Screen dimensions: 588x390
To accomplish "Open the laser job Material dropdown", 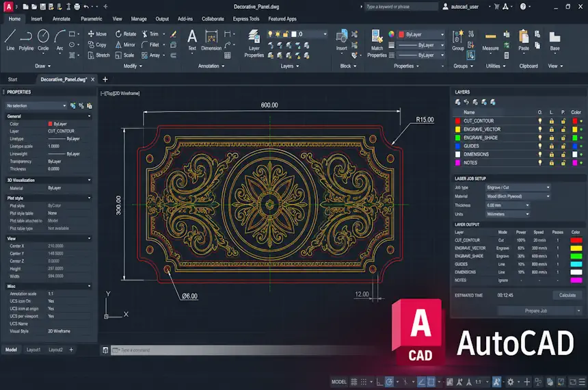I will [518, 196].
